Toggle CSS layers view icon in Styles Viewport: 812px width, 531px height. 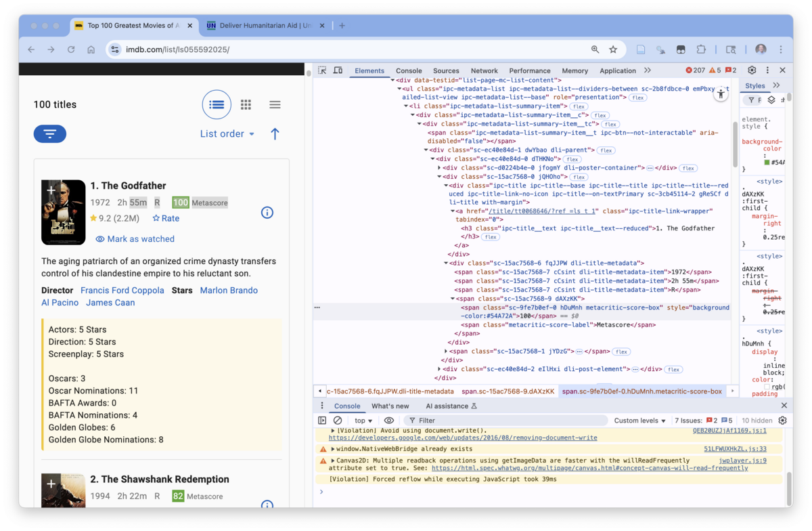tap(771, 100)
